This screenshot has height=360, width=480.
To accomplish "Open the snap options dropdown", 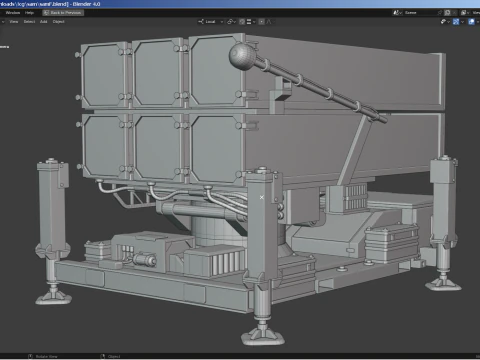I will [x=251, y=22].
